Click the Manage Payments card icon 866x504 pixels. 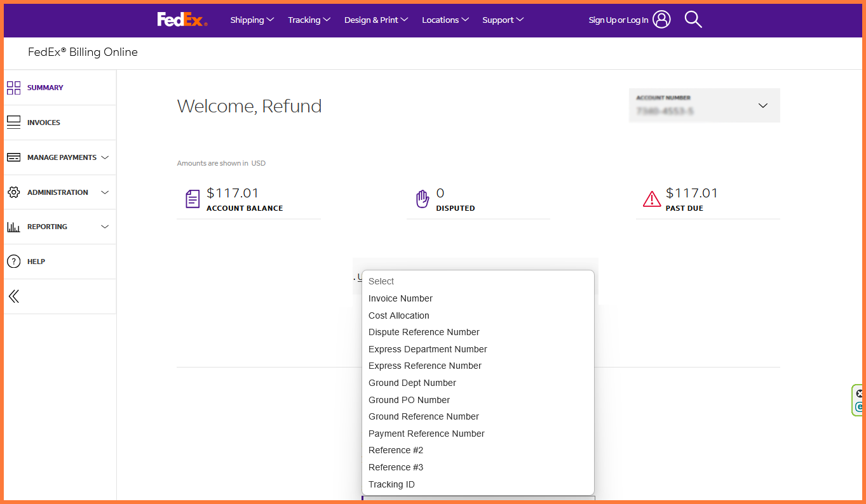14,157
